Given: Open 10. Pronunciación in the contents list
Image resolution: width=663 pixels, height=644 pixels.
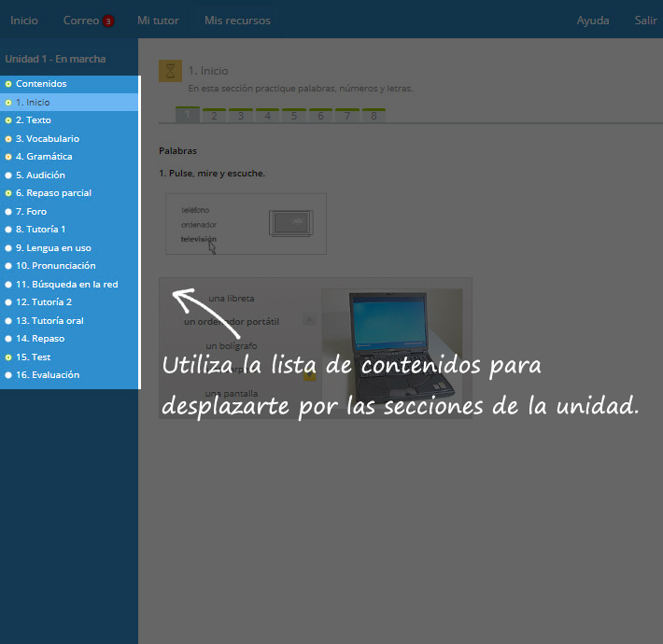Looking at the screenshot, I should pyautogui.click(x=55, y=266).
